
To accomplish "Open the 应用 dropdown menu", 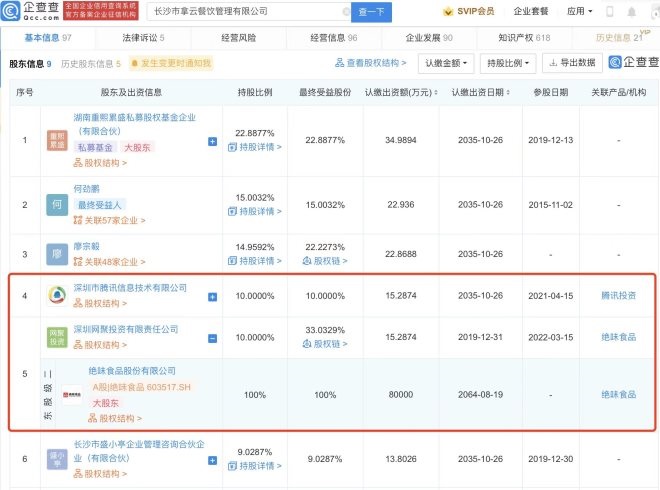I will pyautogui.click(x=578, y=11).
